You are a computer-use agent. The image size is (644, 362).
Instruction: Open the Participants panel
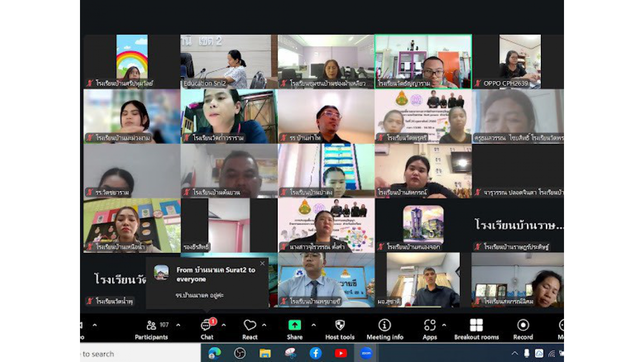point(151,329)
